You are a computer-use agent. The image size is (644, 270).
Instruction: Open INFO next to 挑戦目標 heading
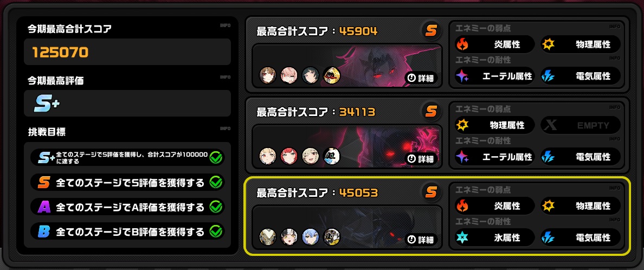tap(225, 128)
